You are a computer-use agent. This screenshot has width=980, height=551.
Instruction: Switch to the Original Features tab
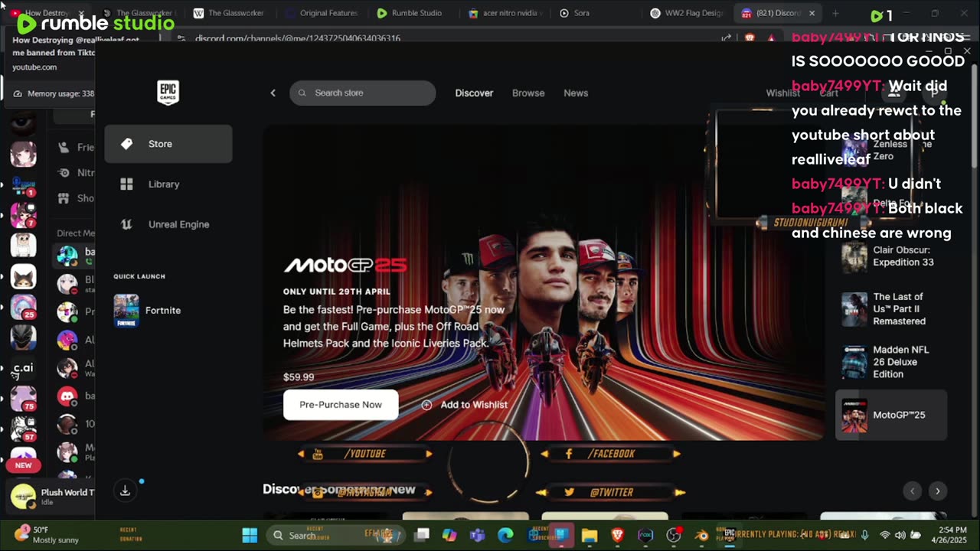click(321, 13)
